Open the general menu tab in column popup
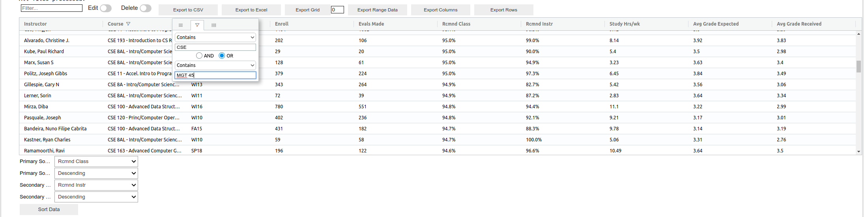 (x=181, y=25)
